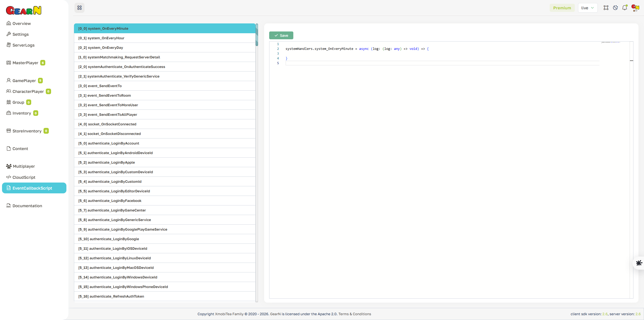Switch to the EventCallbackScript section
The width and height of the screenshot is (644, 320).
(x=34, y=188)
